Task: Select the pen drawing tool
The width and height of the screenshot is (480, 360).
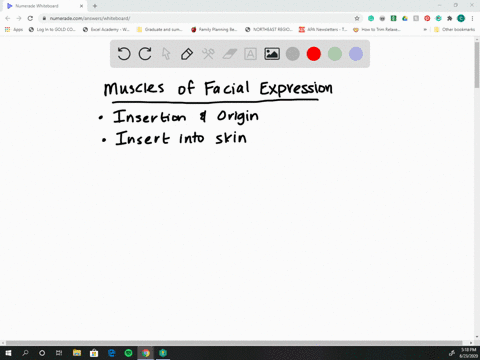Action: [x=187, y=54]
